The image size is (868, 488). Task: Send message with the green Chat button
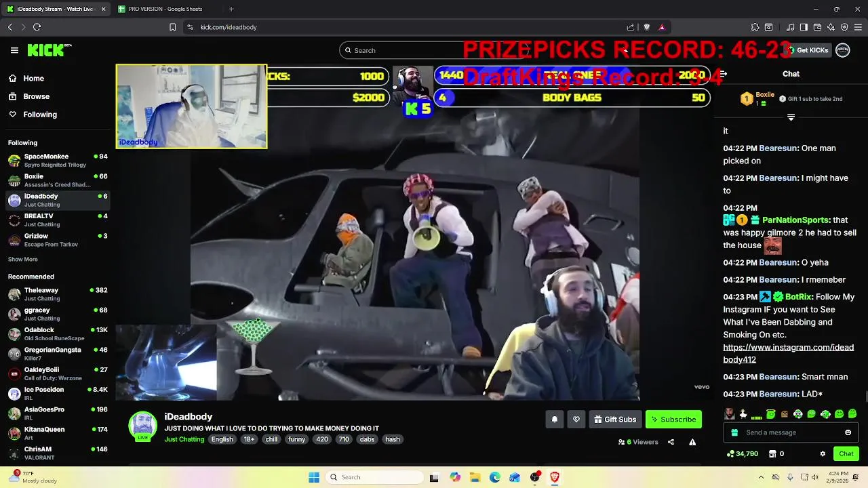point(846,453)
